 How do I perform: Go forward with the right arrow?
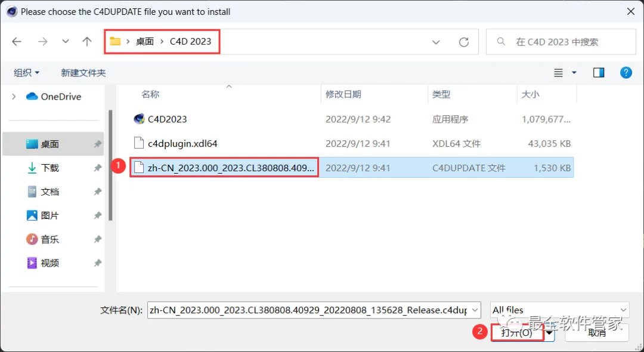(43, 42)
